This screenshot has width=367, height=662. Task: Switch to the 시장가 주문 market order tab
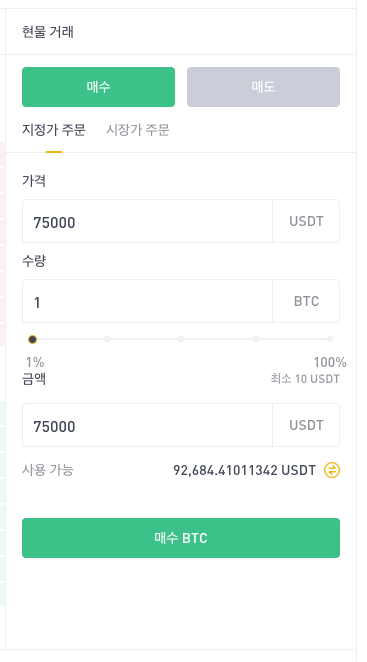point(138,130)
